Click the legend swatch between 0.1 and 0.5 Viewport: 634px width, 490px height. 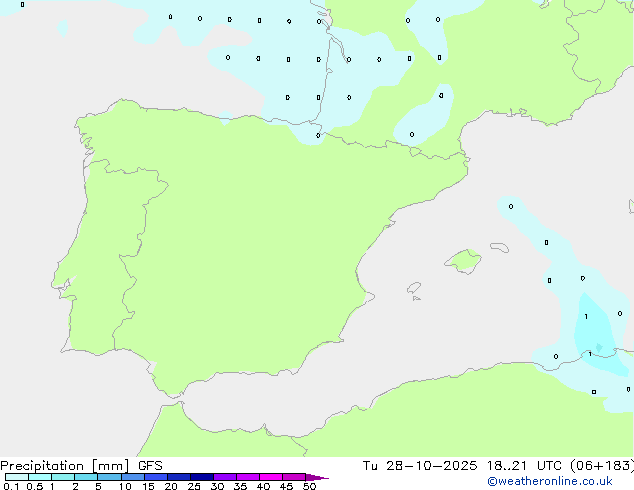[x=17, y=477]
